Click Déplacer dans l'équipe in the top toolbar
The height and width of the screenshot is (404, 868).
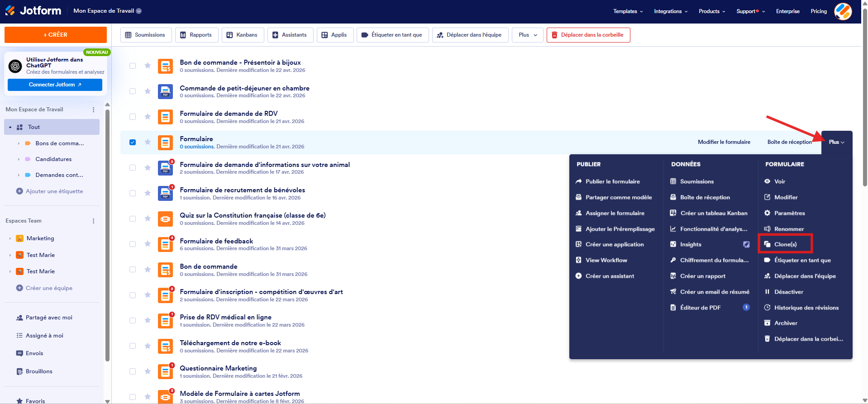[470, 35]
